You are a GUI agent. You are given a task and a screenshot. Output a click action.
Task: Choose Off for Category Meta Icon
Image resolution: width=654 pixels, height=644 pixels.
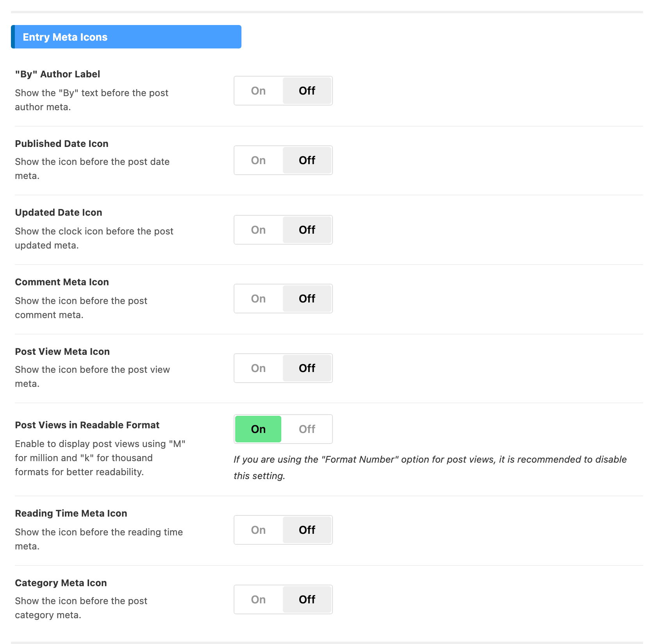[x=307, y=599]
